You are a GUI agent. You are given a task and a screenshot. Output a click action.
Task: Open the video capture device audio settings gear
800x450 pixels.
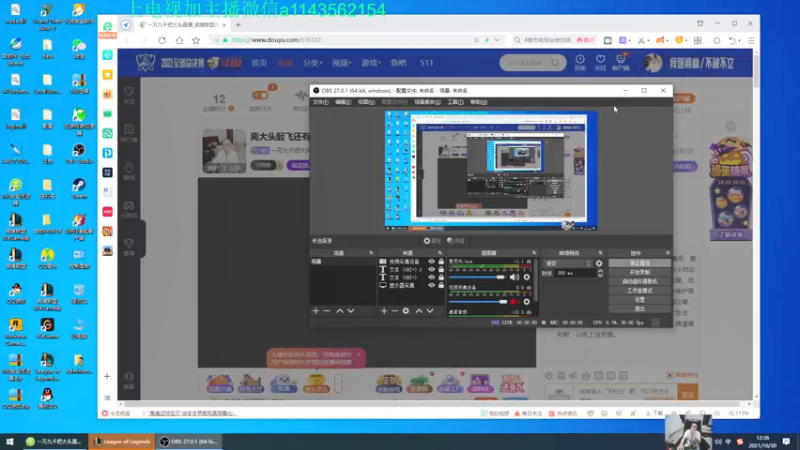point(527,302)
